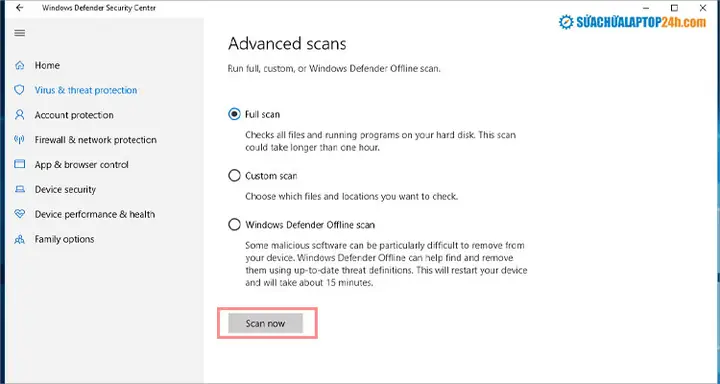
Task: Maximize the Security Center window
Action: pos(674,8)
